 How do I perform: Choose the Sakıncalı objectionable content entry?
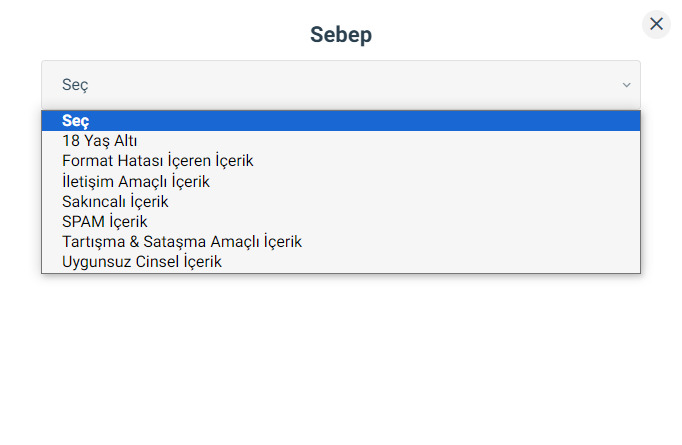click(x=341, y=201)
